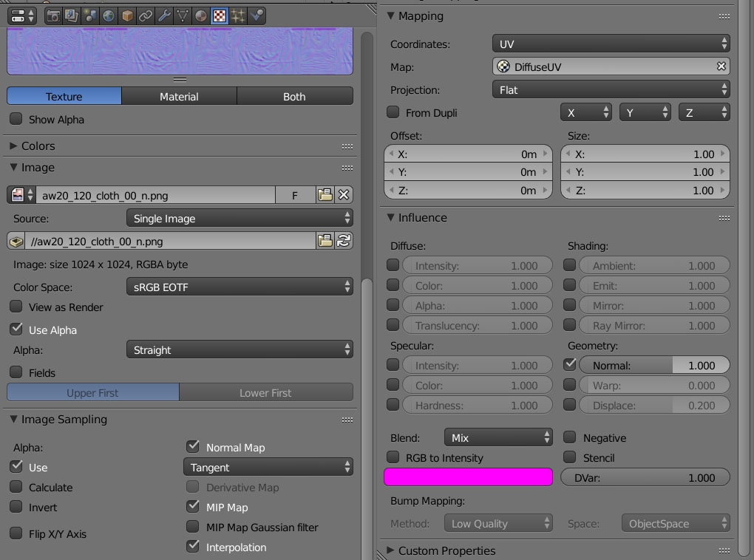Toggle the MIP Map checkbox
The height and width of the screenshot is (560, 754).
point(193,506)
